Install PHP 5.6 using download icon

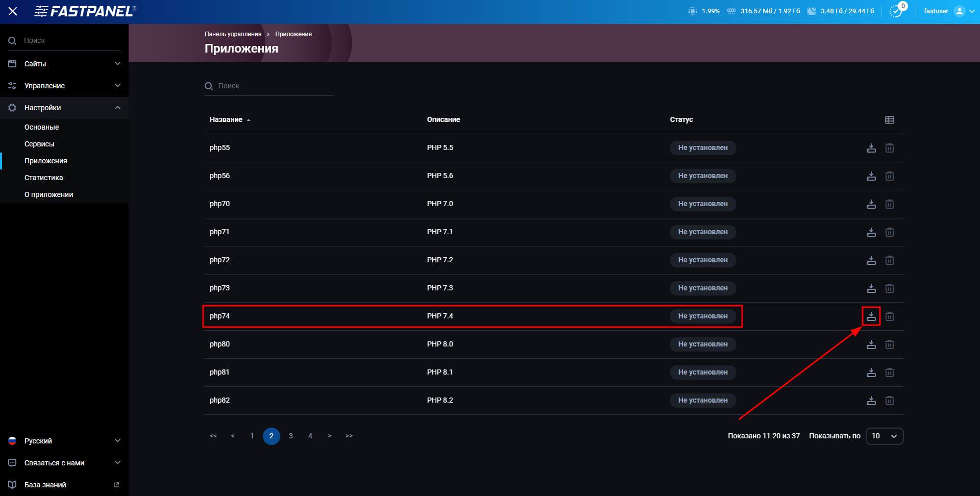871,176
